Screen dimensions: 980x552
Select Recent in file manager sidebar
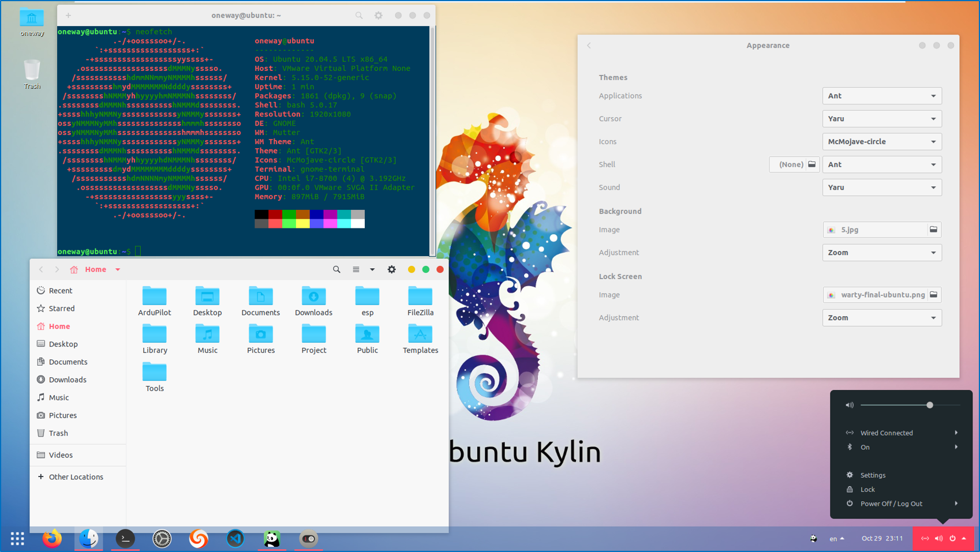[x=78, y=291]
